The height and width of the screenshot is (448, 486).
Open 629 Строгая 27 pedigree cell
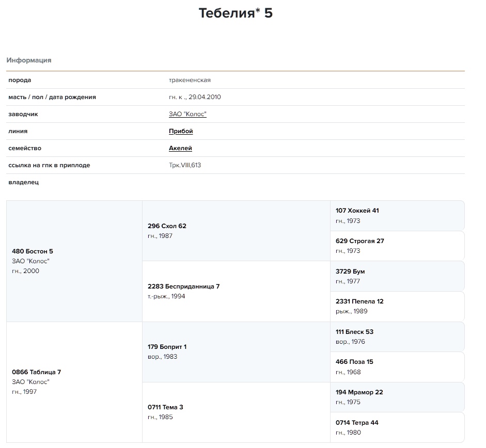click(x=359, y=241)
